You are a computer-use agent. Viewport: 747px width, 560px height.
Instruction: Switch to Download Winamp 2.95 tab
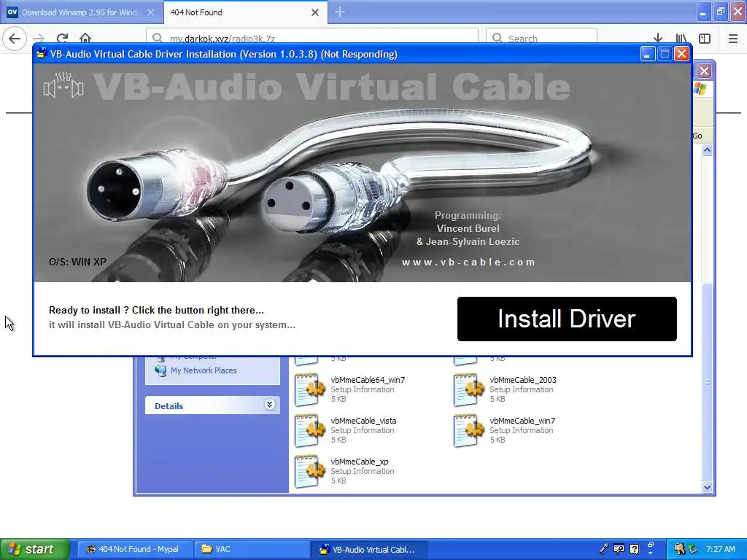point(80,12)
